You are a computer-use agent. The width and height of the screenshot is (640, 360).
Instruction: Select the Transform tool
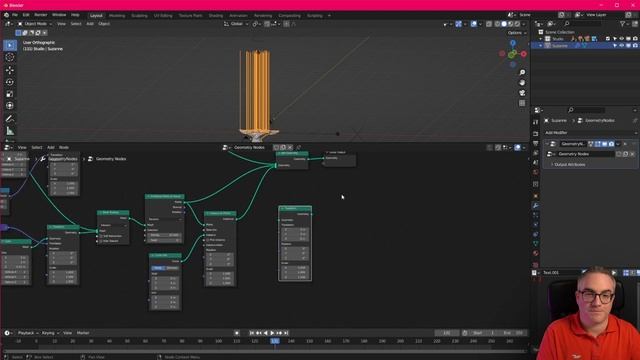point(10,106)
